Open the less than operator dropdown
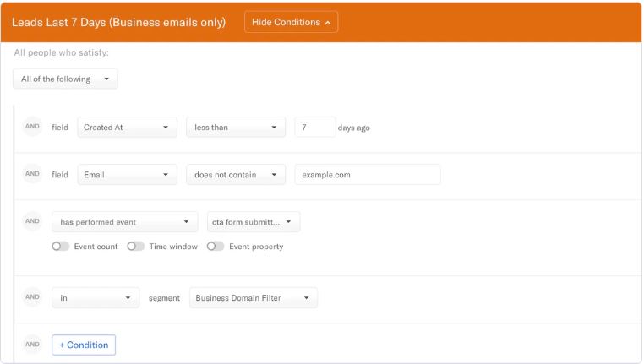 pyautogui.click(x=236, y=128)
